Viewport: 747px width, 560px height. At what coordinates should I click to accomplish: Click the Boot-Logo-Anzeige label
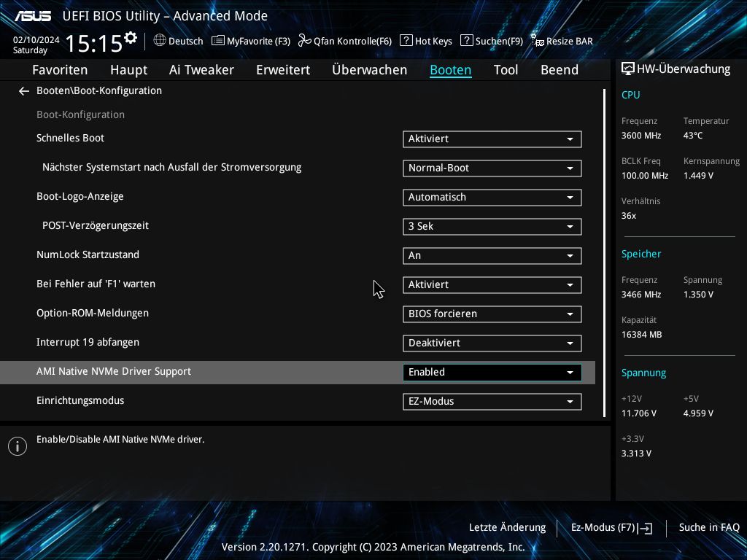[x=80, y=197]
